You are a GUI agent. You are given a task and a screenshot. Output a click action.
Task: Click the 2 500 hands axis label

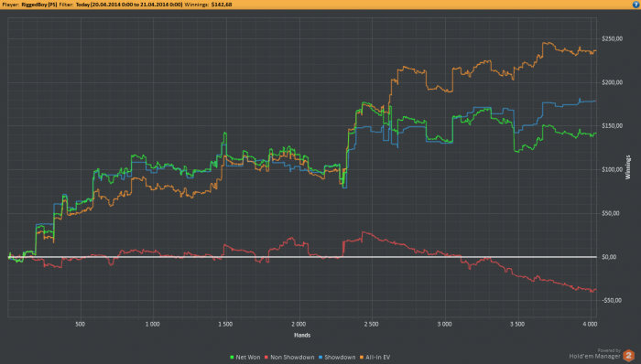coord(371,324)
